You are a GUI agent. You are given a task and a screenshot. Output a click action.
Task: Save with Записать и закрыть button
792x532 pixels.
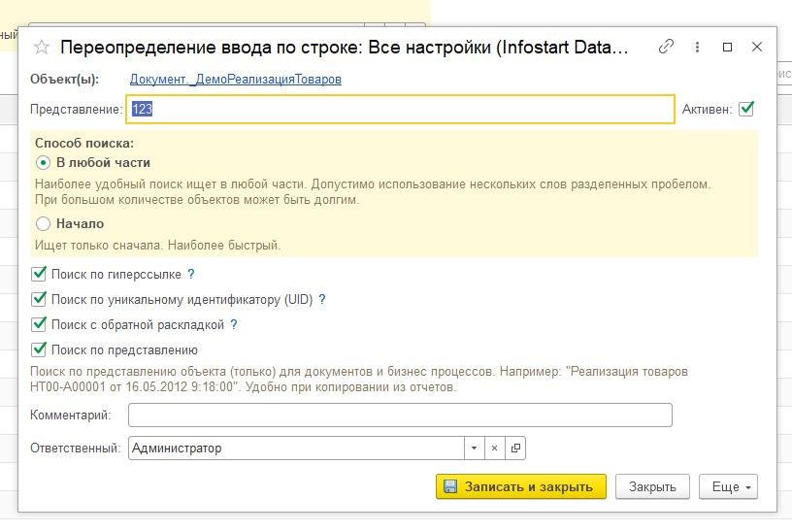tap(521, 486)
